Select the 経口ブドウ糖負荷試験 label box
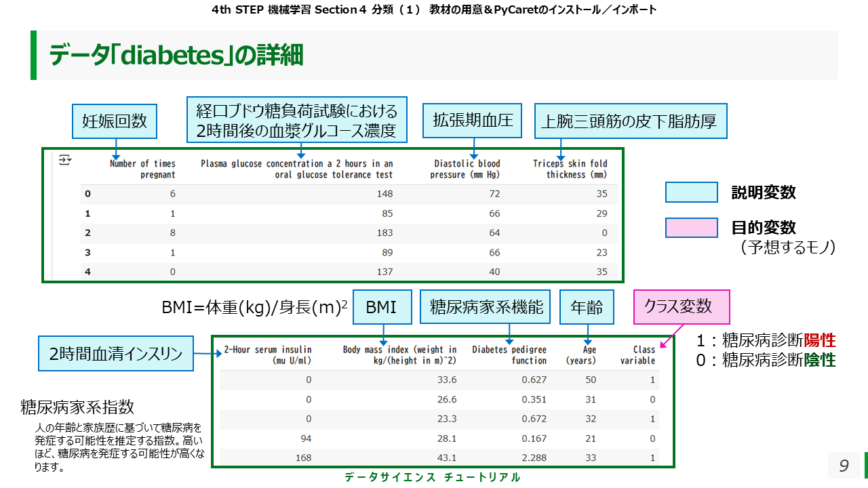Screen dimensions: 868x488 click(x=297, y=119)
